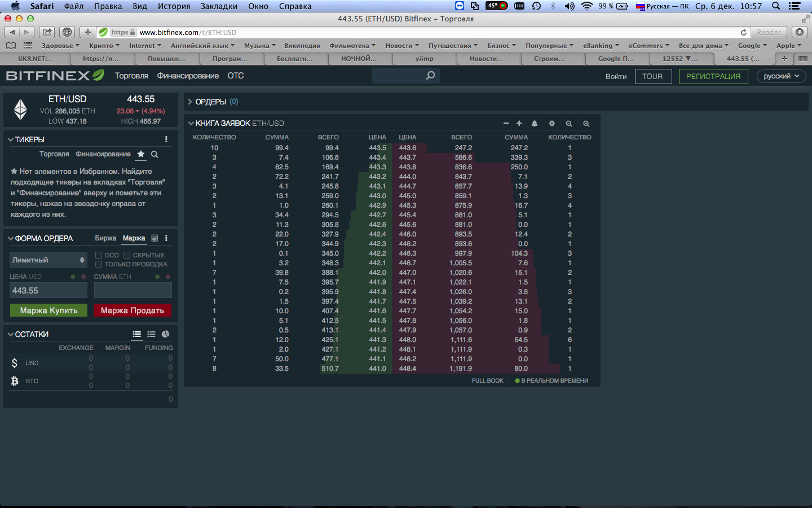Click the green bid dot beside ЦЕНА USD
The width and height of the screenshot is (812, 508).
73,277
